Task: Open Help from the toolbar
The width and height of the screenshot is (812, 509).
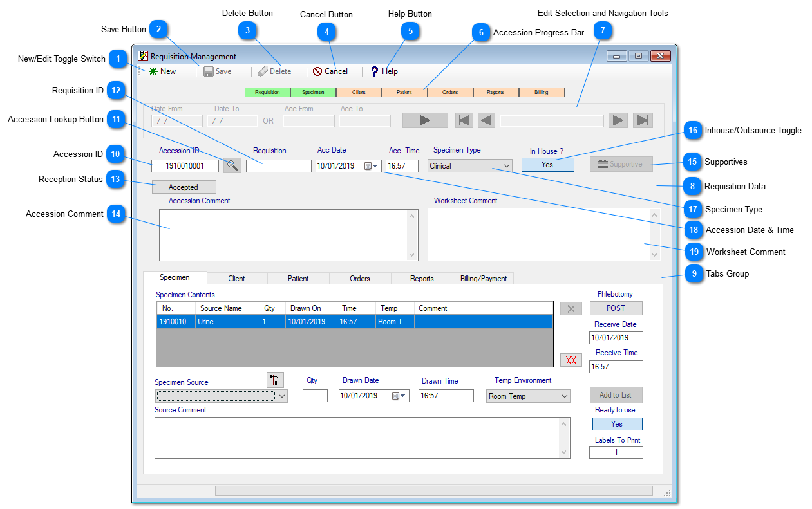Action: point(374,71)
